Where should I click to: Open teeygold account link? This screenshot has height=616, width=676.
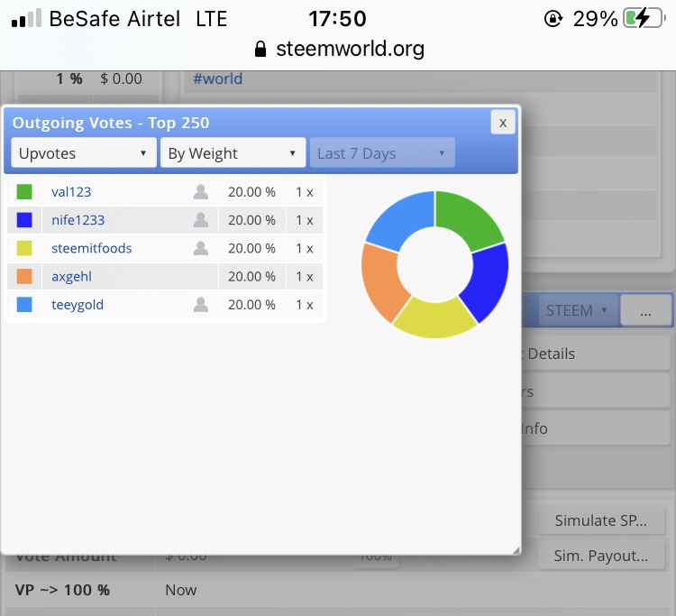tap(78, 305)
